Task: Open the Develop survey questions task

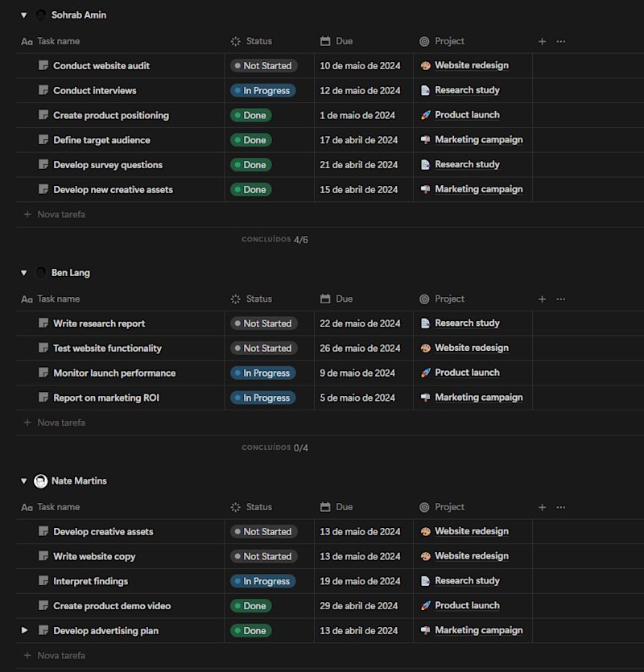Action: 108,165
